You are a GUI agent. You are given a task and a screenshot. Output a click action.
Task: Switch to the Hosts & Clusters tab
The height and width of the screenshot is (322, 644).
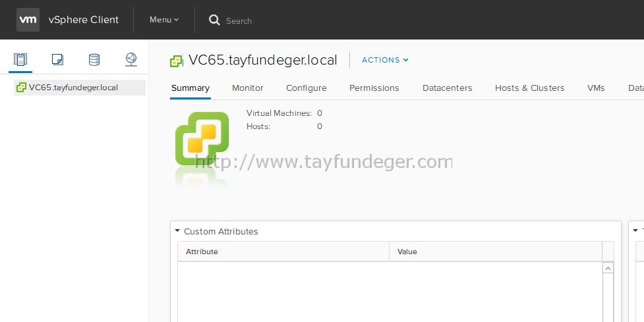[x=529, y=88]
